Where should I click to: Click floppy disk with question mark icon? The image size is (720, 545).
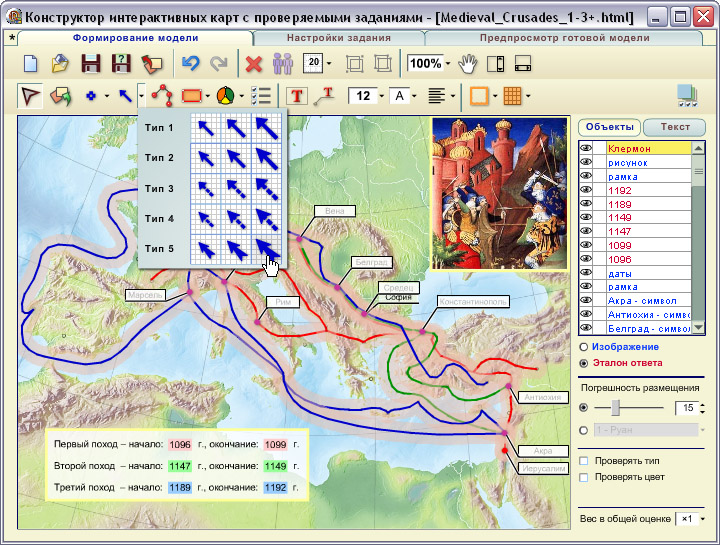click(x=121, y=63)
